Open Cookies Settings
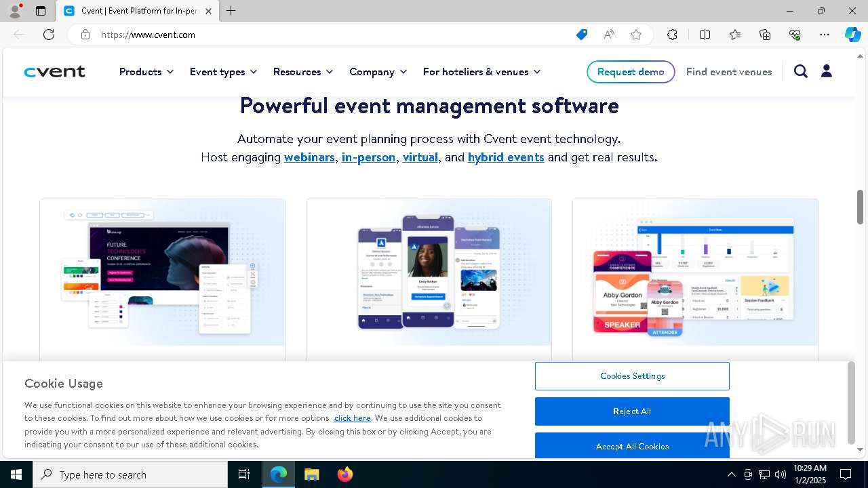Screen dimensions: 868x488 tap(632, 376)
